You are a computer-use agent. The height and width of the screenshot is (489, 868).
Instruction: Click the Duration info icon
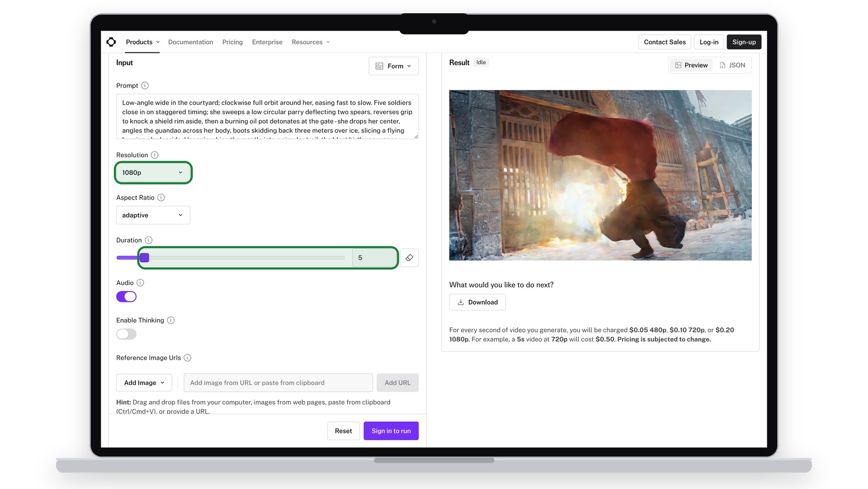point(148,241)
